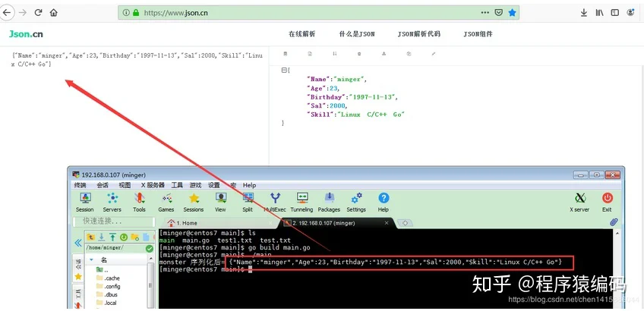Refresh the SFTP file list

[x=123, y=237]
